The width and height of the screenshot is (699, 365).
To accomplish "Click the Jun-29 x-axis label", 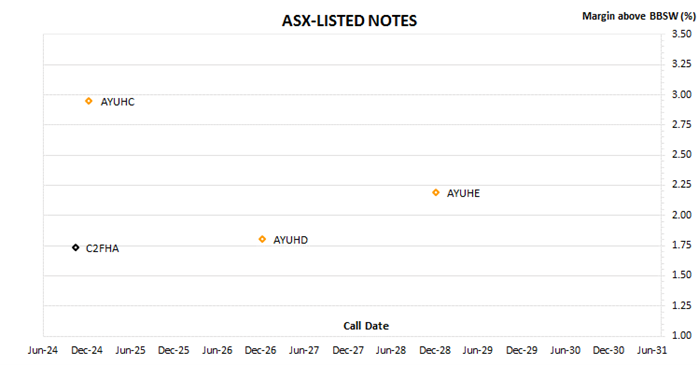I will (477, 350).
